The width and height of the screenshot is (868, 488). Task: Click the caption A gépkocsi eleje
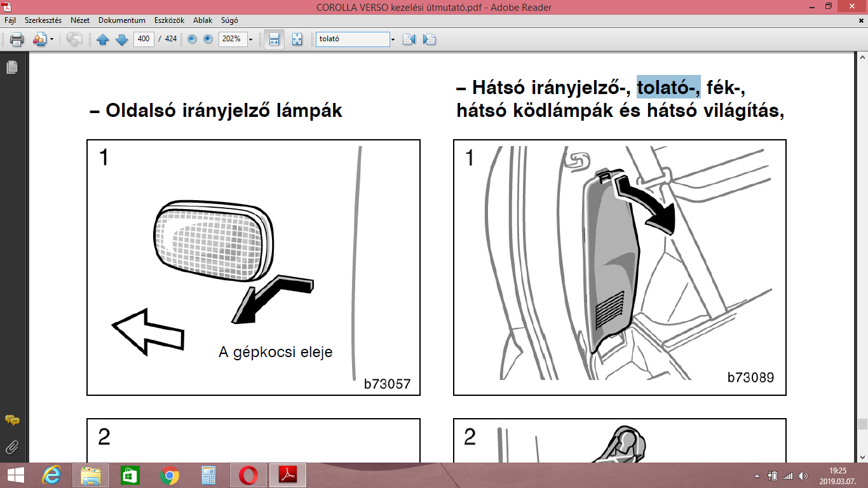(x=276, y=352)
